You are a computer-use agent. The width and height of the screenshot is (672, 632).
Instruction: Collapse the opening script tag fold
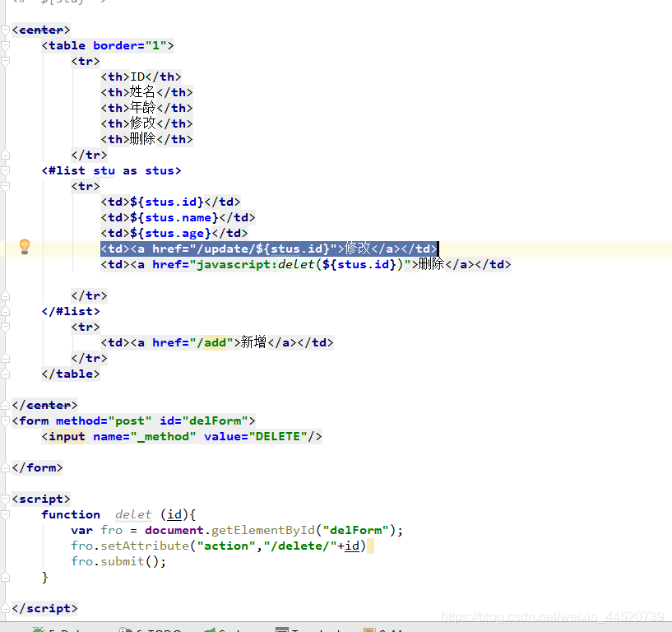5,499
